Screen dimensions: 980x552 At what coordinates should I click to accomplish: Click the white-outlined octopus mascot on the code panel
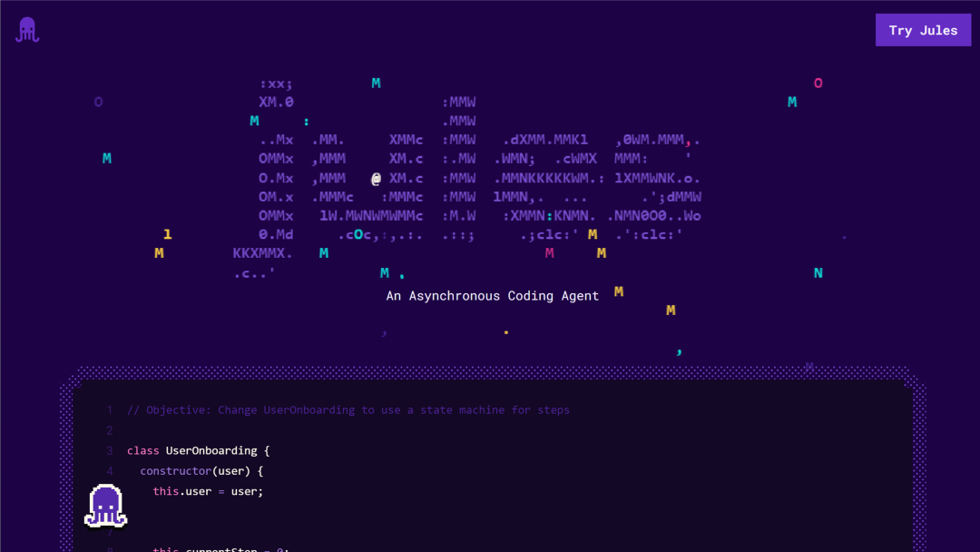pyautogui.click(x=105, y=506)
